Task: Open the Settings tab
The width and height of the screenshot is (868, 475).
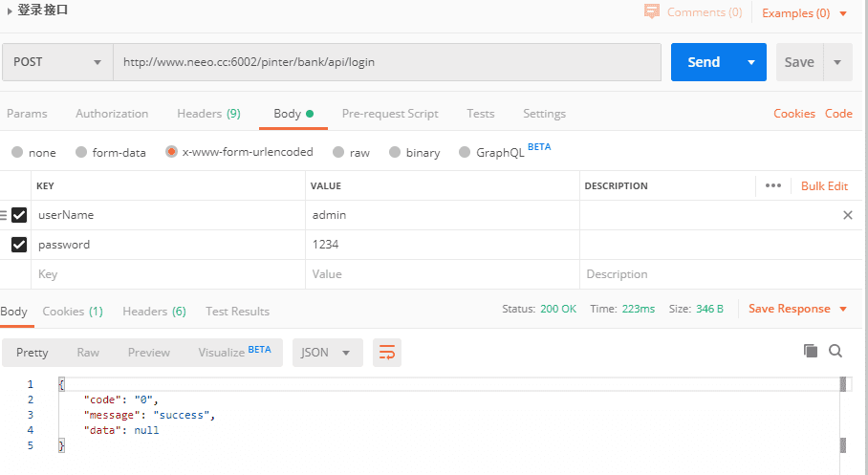Action: (544, 114)
